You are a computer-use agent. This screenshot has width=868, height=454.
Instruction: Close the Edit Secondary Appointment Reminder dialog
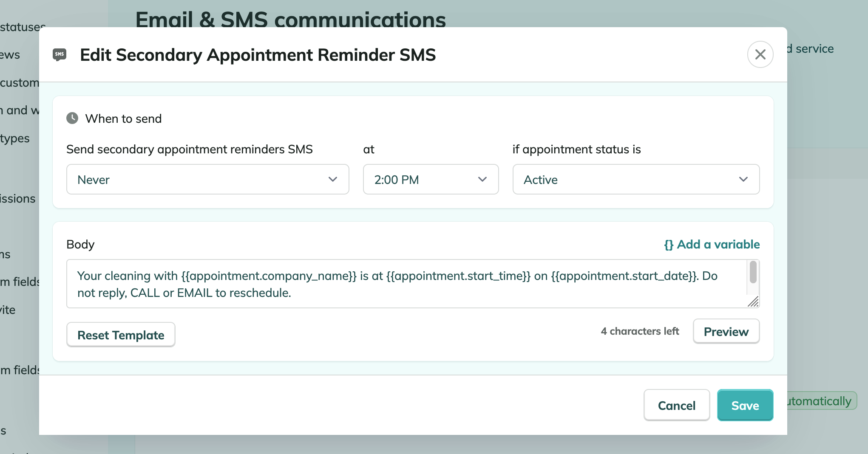tap(760, 54)
